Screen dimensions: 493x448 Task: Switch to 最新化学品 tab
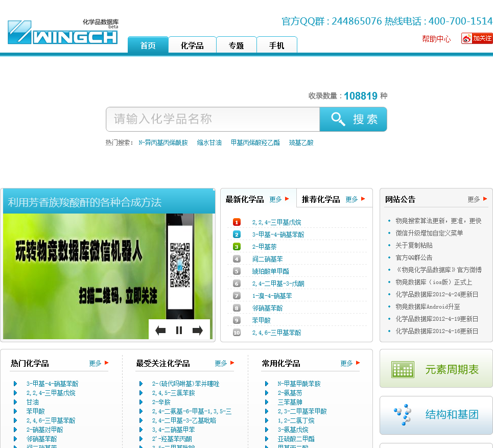pos(245,199)
